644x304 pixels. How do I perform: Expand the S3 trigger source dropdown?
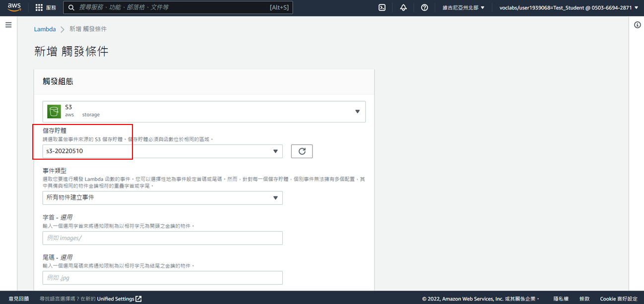[204, 112]
